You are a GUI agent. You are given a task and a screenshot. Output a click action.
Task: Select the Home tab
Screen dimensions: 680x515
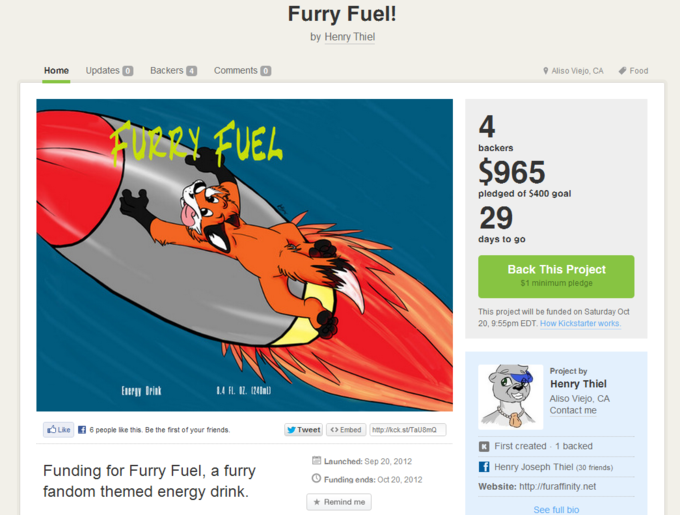click(x=56, y=71)
